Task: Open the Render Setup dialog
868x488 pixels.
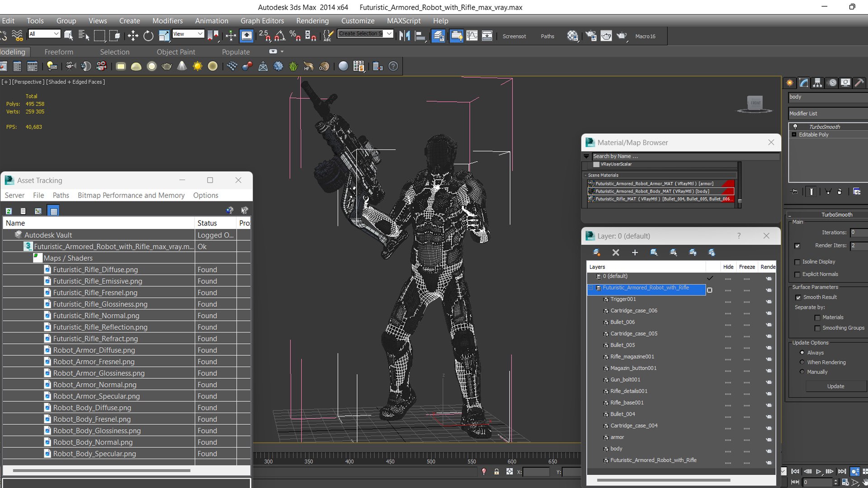Action: pyautogui.click(x=591, y=36)
